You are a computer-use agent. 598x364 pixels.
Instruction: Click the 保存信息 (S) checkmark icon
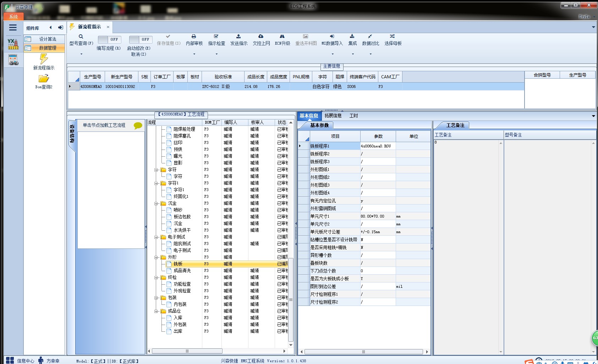(168, 36)
